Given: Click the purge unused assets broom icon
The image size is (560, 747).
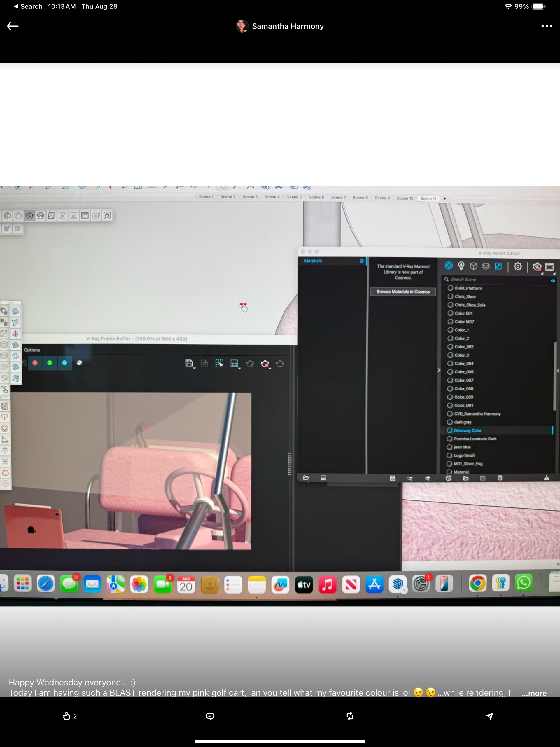Looking at the screenshot, I should point(546,478).
